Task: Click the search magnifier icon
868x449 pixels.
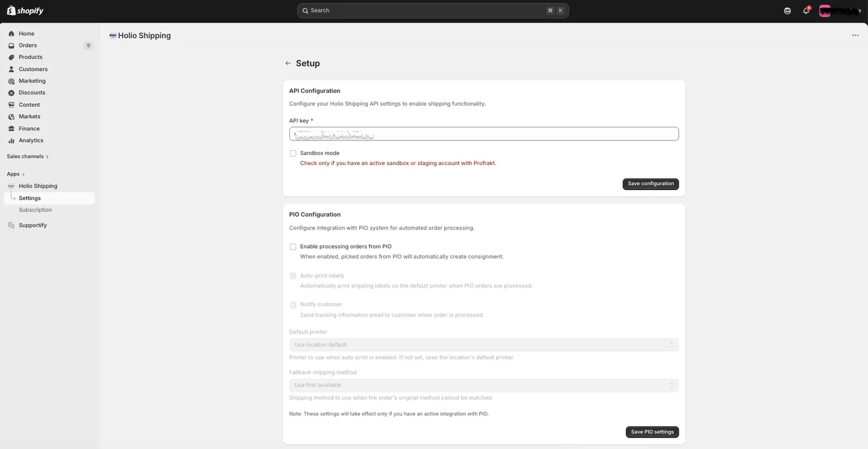Action: (x=306, y=11)
